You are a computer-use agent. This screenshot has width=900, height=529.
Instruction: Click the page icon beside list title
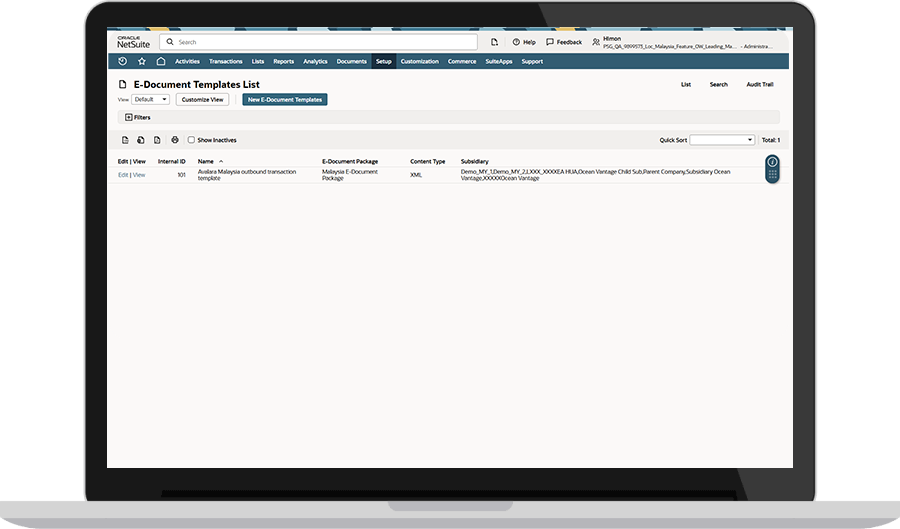point(122,84)
